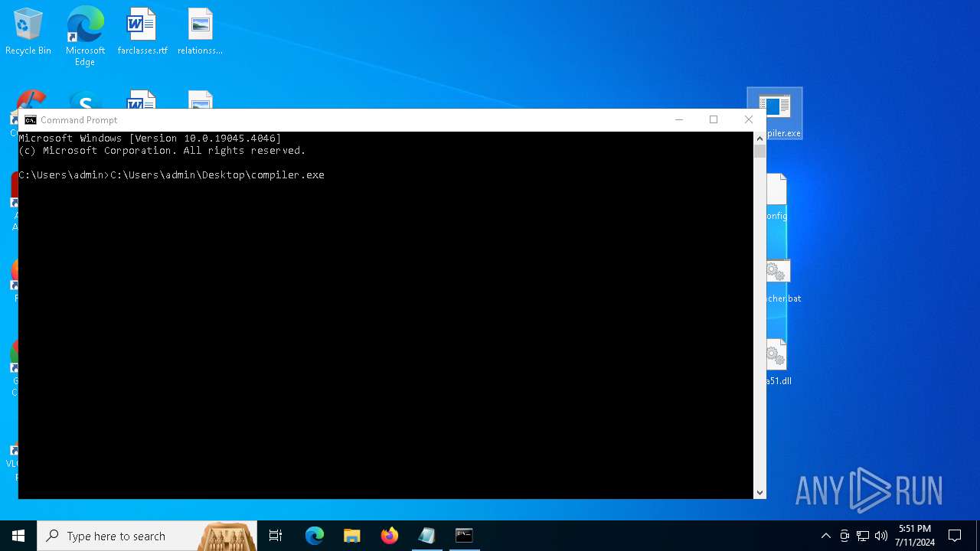This screenshot has width=980, height=551.
Task: Select the a51.dll file icon
Action: point(779,362)
